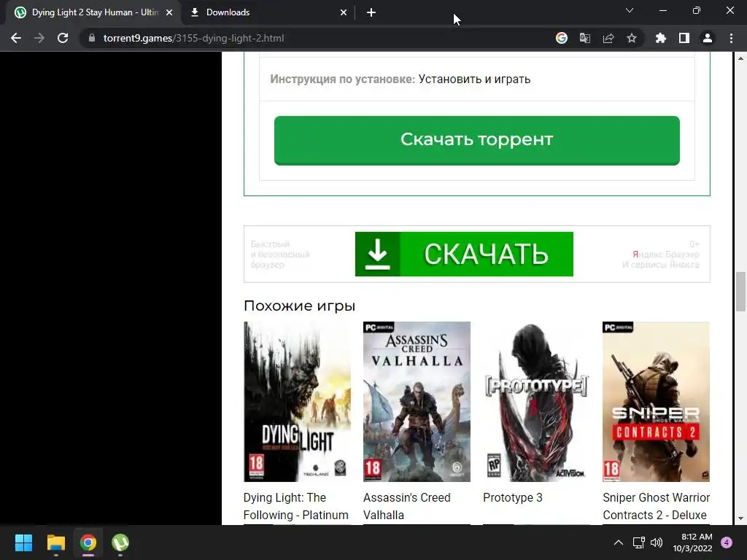Screen dimensions: 747x560
Task: Click the browser forward arrow
Action: click(39, 38)
